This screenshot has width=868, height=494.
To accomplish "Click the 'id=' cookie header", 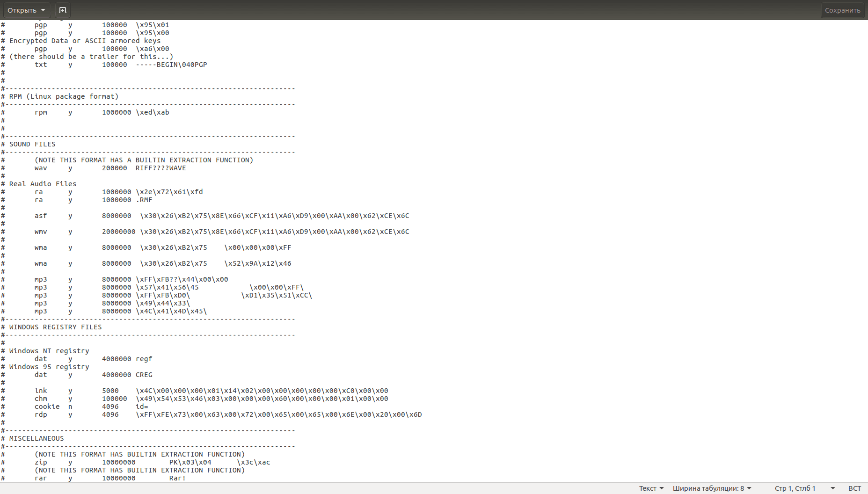I will [x=142, y=407].
